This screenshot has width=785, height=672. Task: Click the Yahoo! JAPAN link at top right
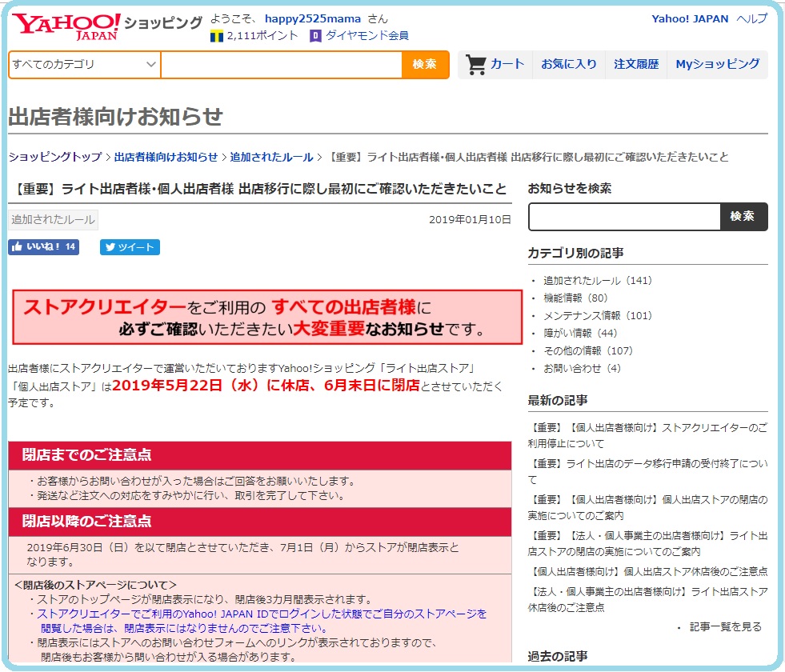pos(690,19)
